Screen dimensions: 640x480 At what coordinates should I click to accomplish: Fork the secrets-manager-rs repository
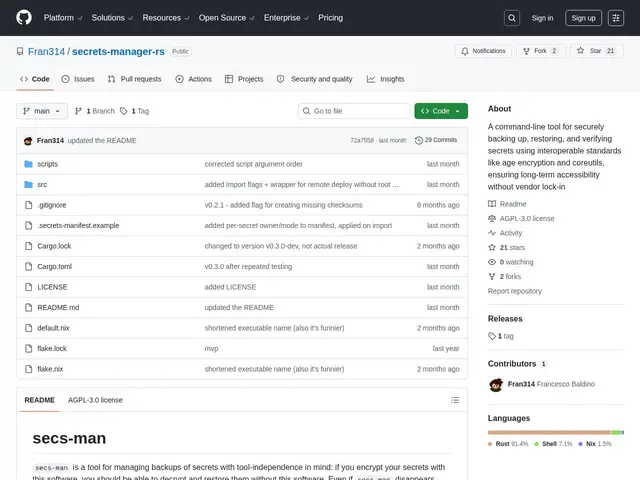pos(541,51)
